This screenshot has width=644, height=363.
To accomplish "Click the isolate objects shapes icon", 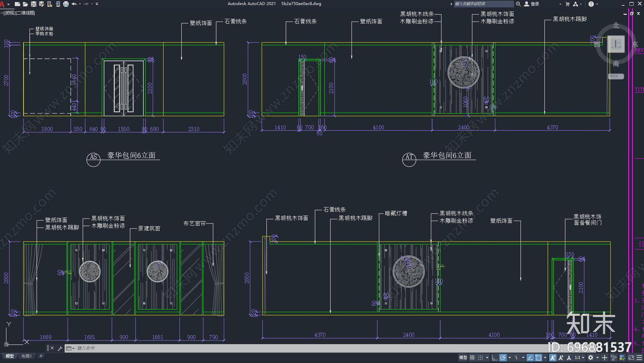I will coord(614,357).
